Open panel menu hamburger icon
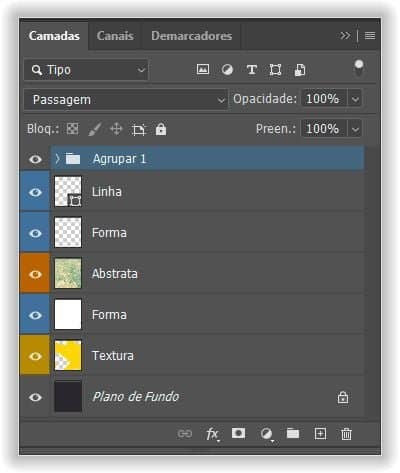400x473 pixels. click(370, 35)
